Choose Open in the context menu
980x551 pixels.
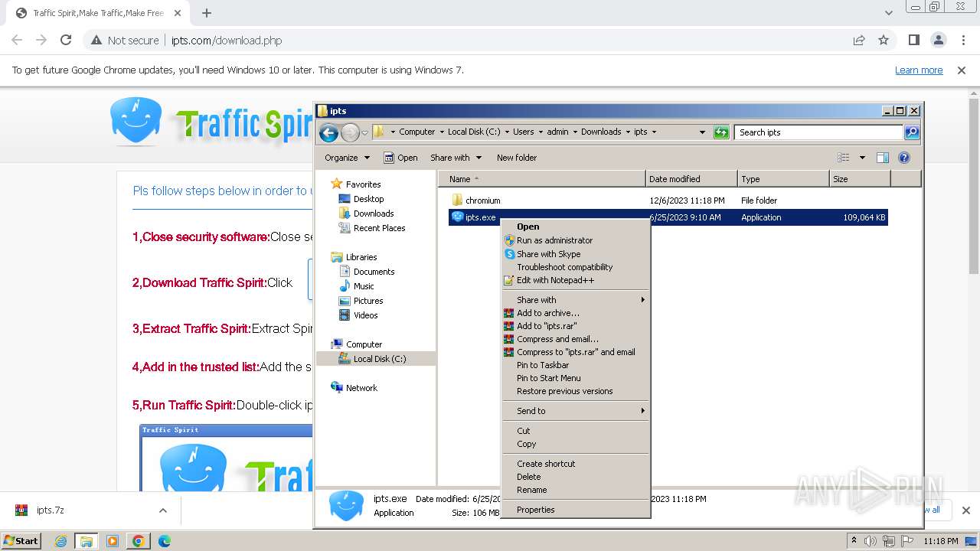(x=576, y=227)
